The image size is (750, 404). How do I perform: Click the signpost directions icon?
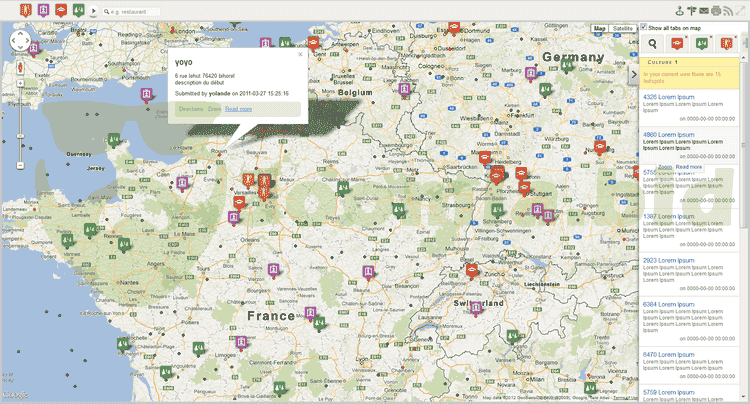click(x=691, y=10)
